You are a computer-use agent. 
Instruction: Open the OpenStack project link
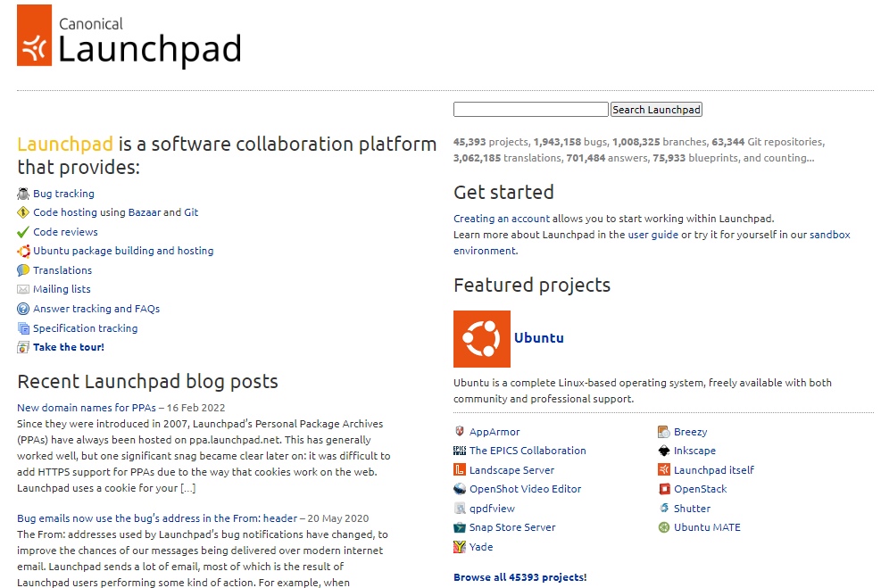700,489
